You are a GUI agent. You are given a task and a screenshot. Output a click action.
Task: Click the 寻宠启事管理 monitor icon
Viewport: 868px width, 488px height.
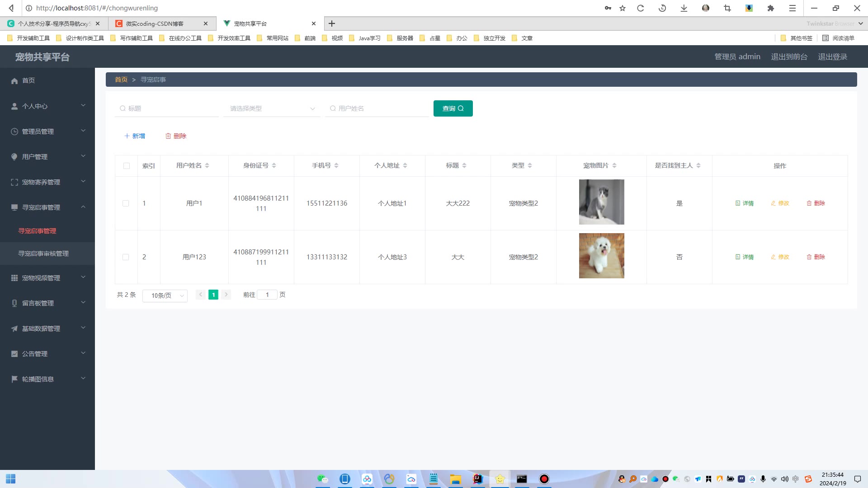click(x=14, y=207)
